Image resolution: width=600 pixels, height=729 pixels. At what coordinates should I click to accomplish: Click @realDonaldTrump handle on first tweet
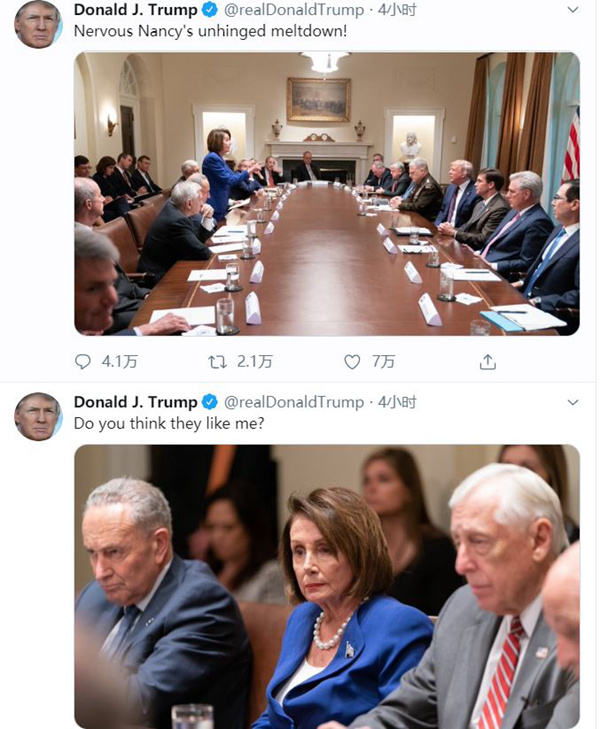tap(294, 10)
